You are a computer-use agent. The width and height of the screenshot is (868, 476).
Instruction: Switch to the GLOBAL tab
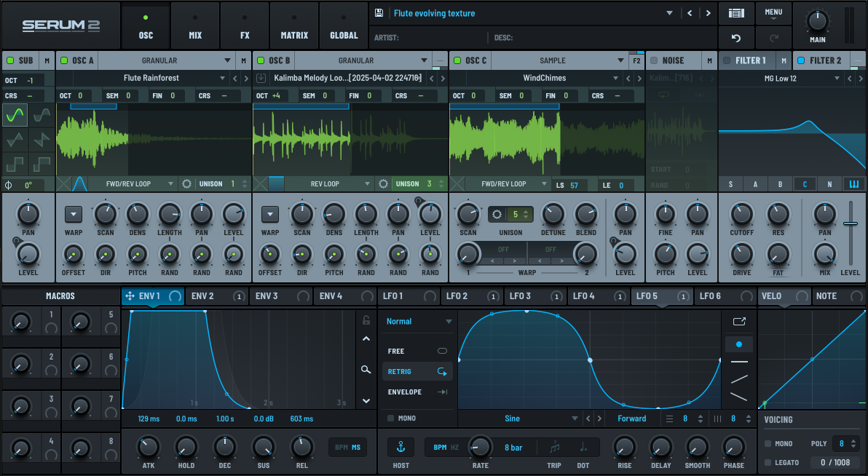(344, 26)
